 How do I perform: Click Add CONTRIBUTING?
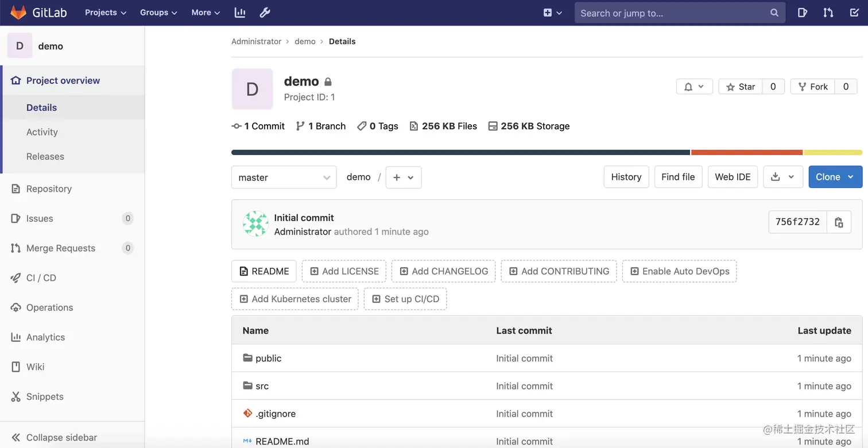point(559,271)
